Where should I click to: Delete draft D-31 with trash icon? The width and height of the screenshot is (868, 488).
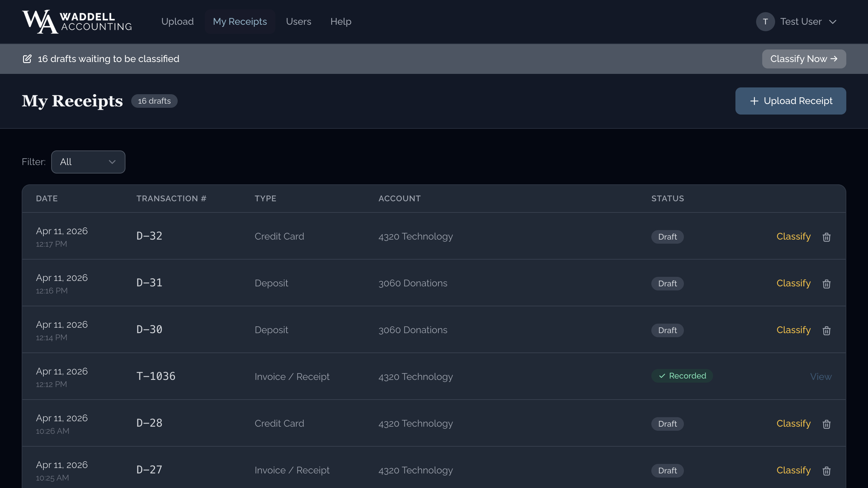(827, 284)
